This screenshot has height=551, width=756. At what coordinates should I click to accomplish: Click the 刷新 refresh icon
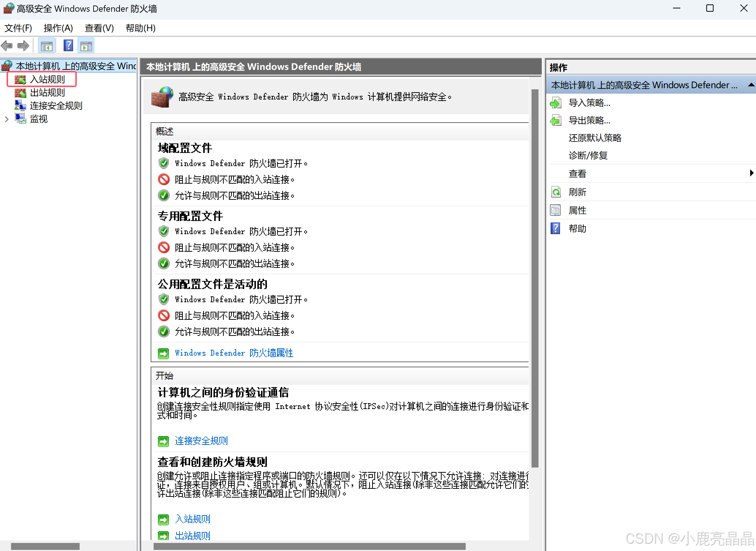click(556, 192)
